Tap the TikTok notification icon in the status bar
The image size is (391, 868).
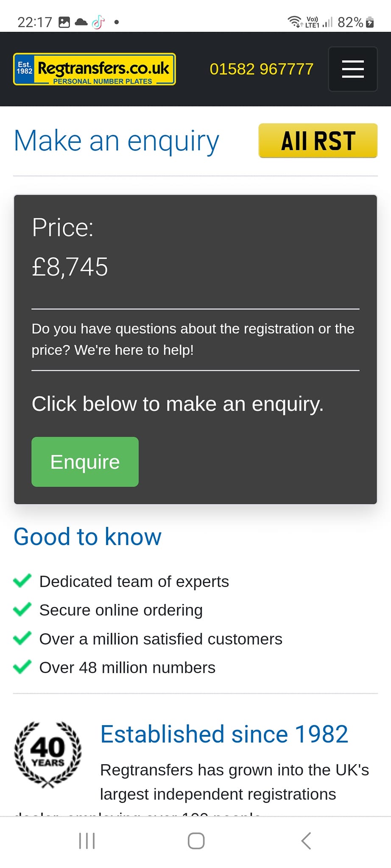click(98, 22)
